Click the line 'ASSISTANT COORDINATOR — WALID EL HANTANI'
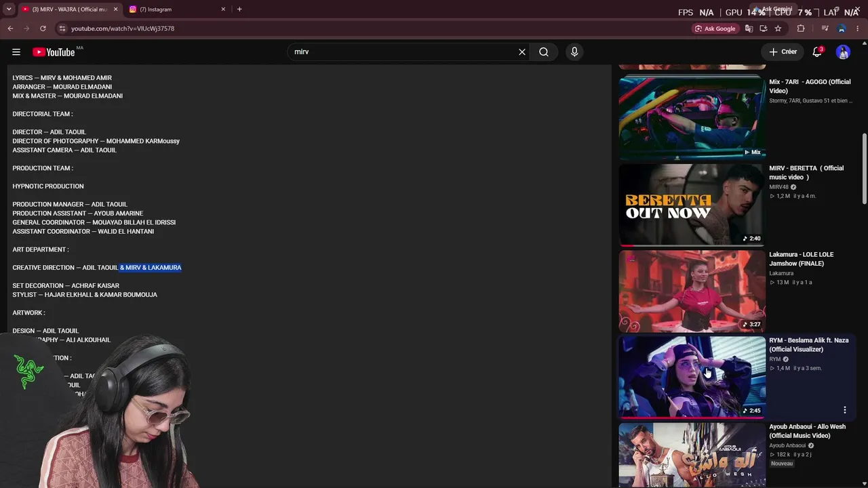This screenshot has height=488, width=868. point(83,232)
